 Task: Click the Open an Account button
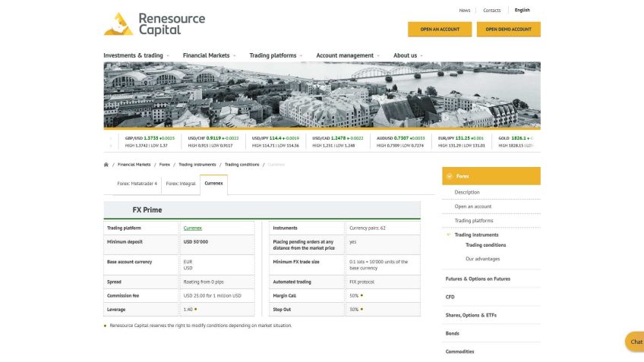click(440, 30)
